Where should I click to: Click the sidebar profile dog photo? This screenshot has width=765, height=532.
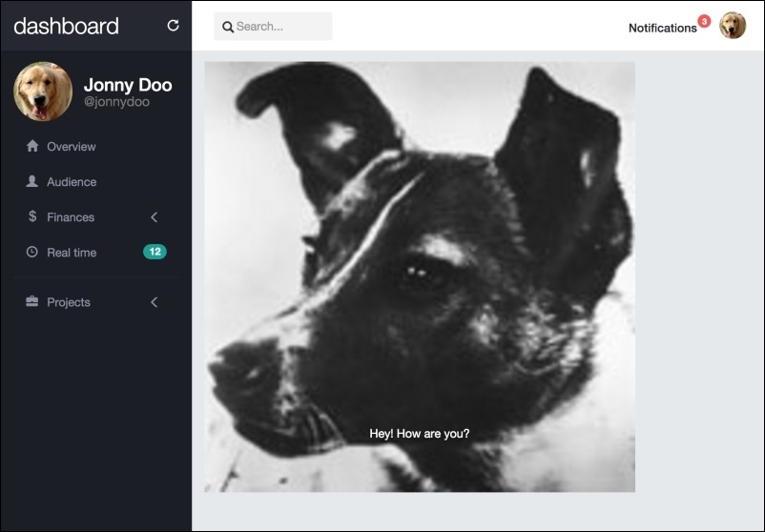click(43, 92)
